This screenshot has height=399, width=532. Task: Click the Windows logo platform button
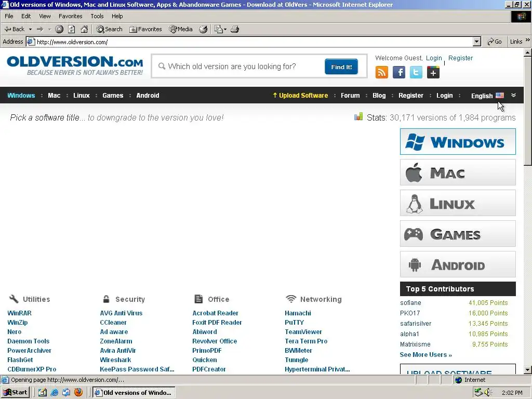(458, 141)
